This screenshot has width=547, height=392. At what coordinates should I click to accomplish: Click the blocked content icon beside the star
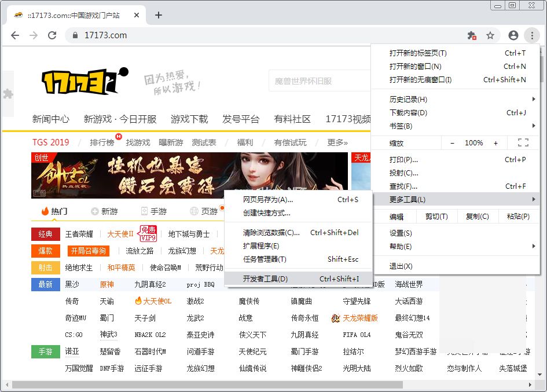471,35
